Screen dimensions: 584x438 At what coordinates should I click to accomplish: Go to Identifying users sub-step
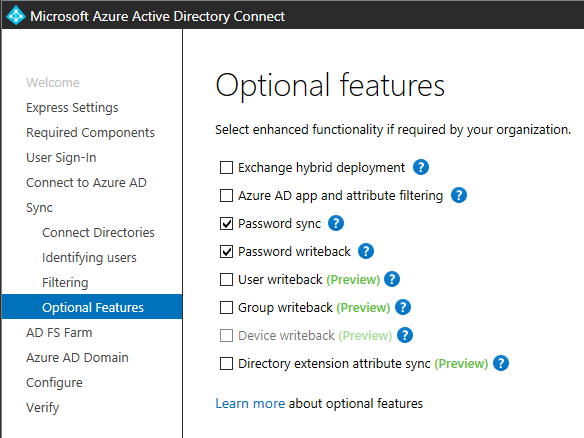(x=89, y=257)
